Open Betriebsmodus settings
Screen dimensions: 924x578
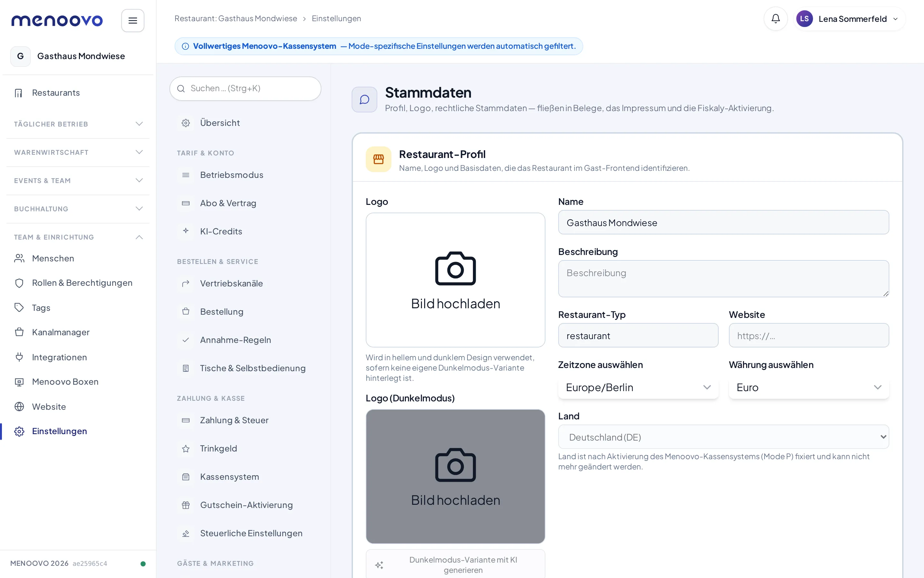click(x=245, y=175)
